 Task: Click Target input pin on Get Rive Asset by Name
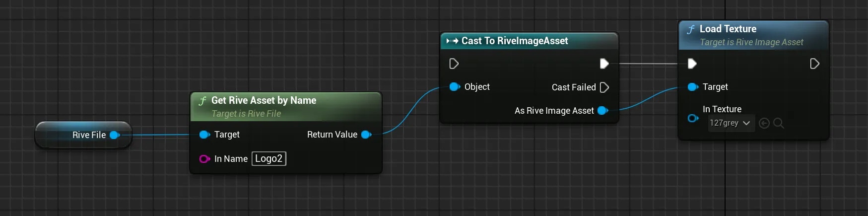(x=204, y=135)
